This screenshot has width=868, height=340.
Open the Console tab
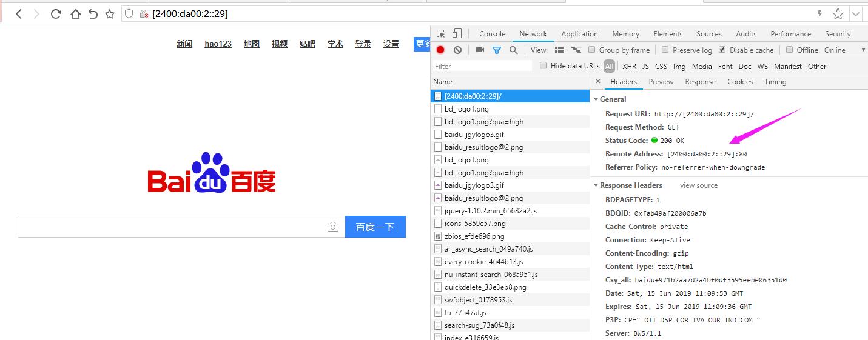(x=492, y=34)
